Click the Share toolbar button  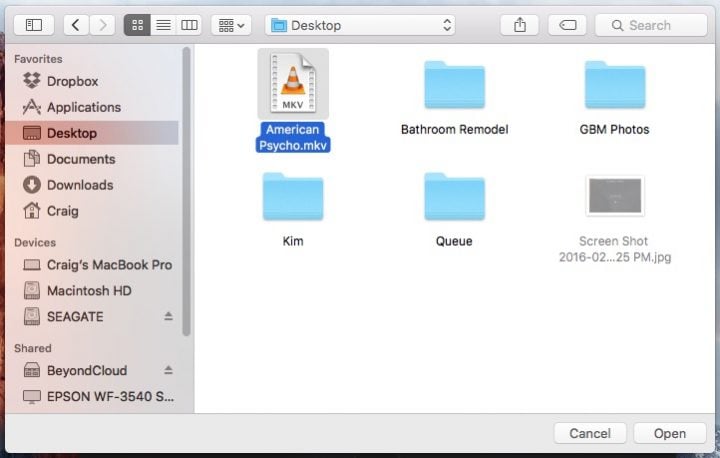point(519,25)
